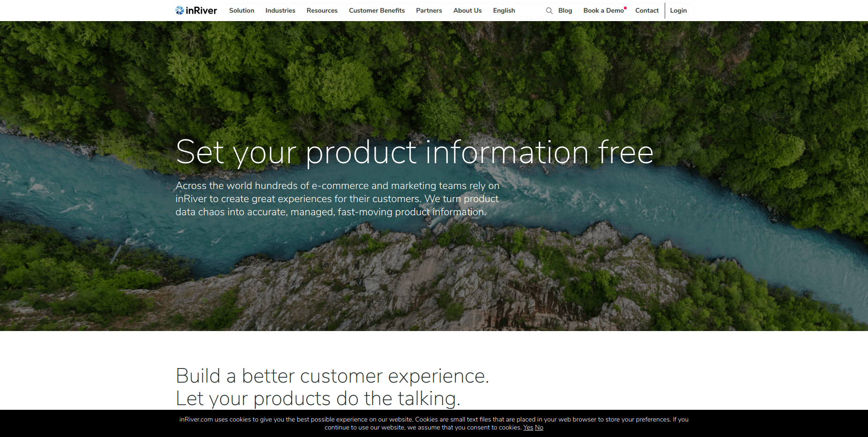Click the 'Set your product information free' headline
The image size is (868, 437).
coord(415,152)
